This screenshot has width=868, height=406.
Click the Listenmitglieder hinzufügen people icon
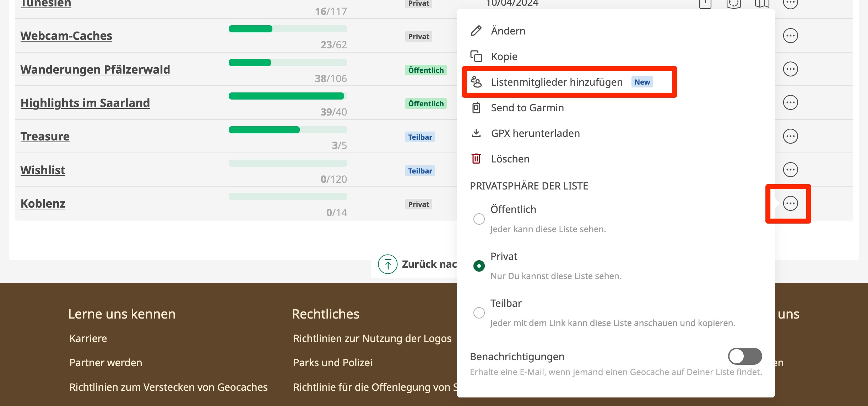476,82
